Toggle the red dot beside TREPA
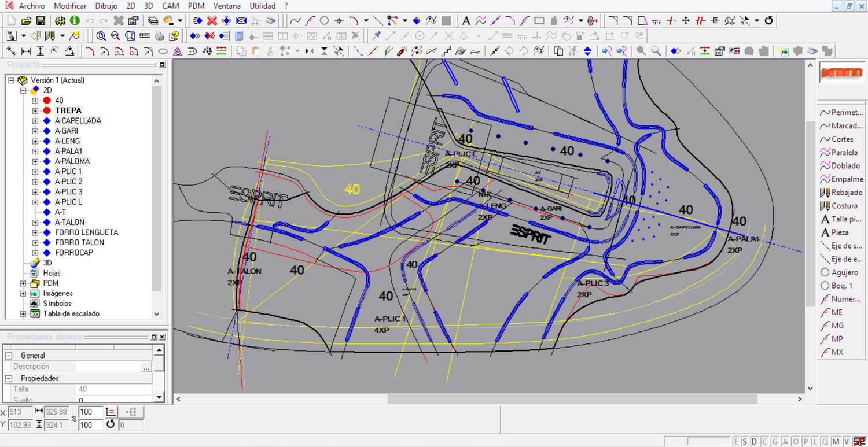Screen dimensions: 868x447 pyautogui.click(x=47, y=110)
